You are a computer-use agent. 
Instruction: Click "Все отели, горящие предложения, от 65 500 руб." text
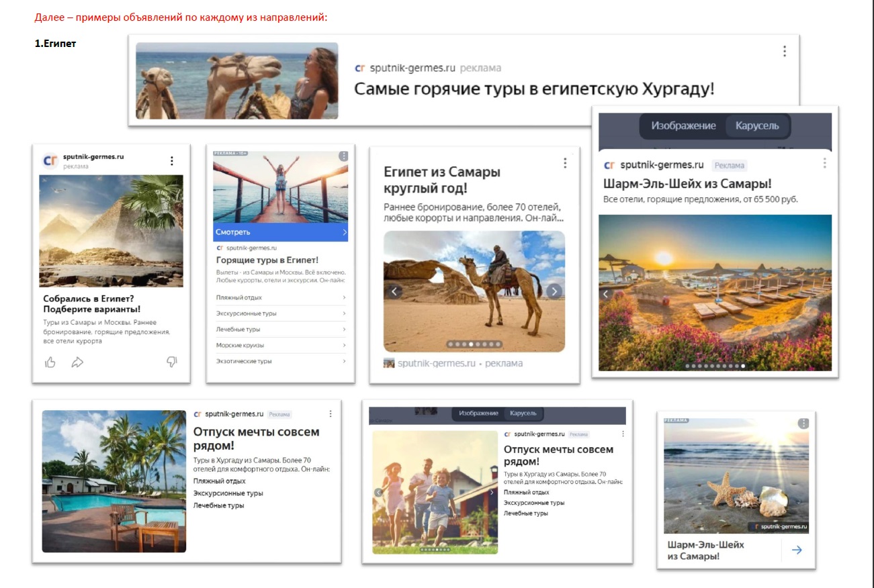(x=701, y=199)
